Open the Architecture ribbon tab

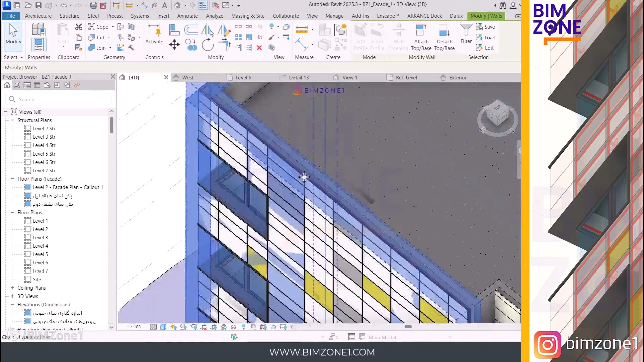tap(38, 16)
